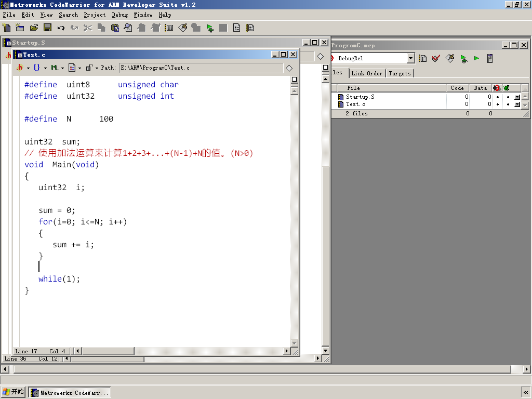Image resolution: width=532 pixels, height=399 pixels.
Task: Expand the document settings dropdown arrow
Action: point(79,68)
